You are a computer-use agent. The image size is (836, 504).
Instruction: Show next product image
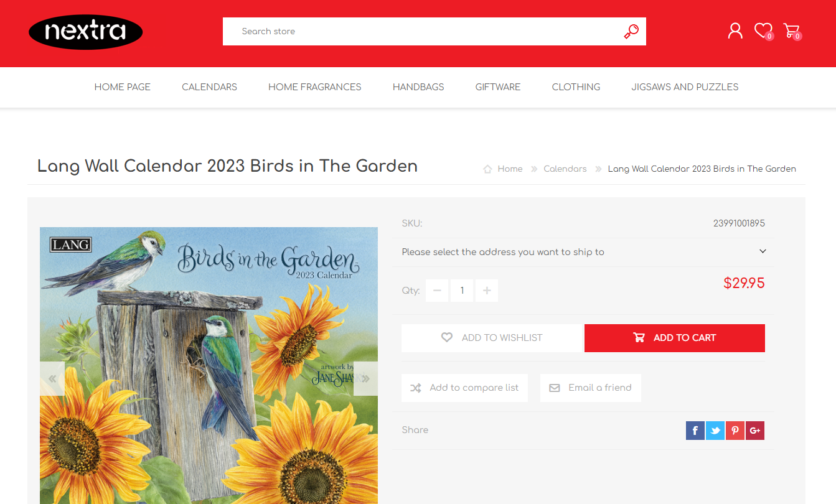365,378
